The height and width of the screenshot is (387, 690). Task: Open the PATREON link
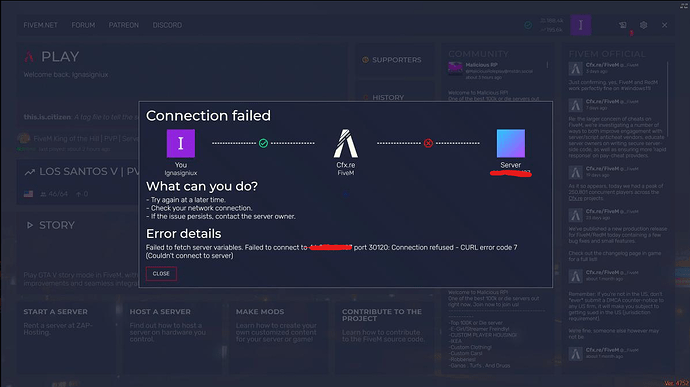coord(124,25)
